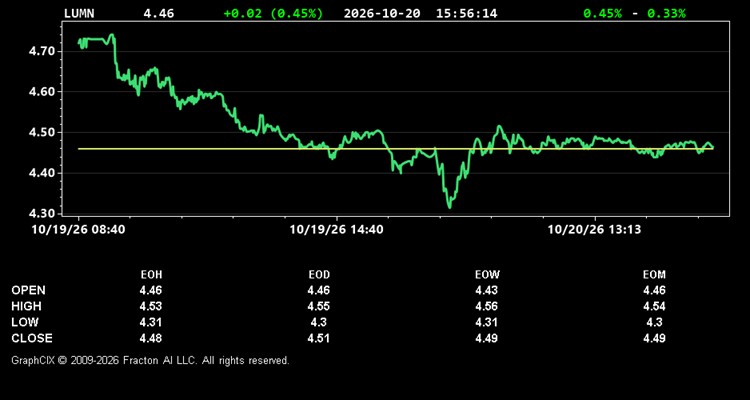The height and width of the screenshot is (400, 750).
Task: Select the EOW OPEN value 4.43
Action: point(487,290)
